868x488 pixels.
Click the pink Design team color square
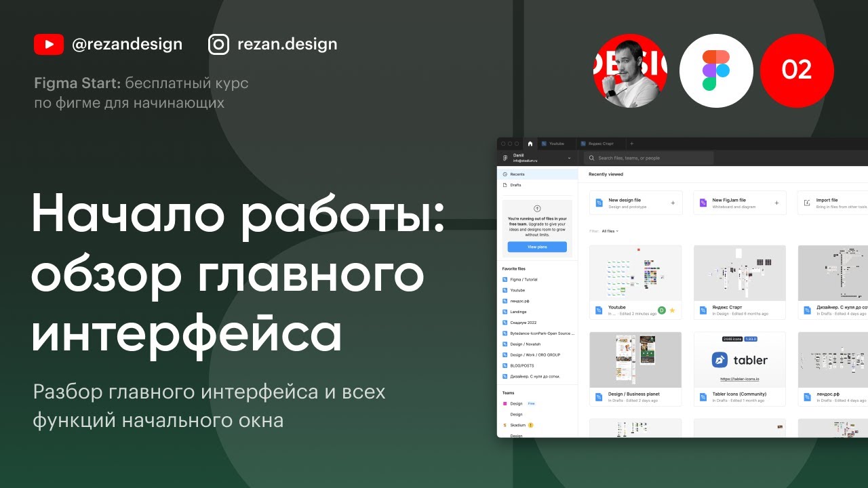pyautogui.click(x=504, y=403)
